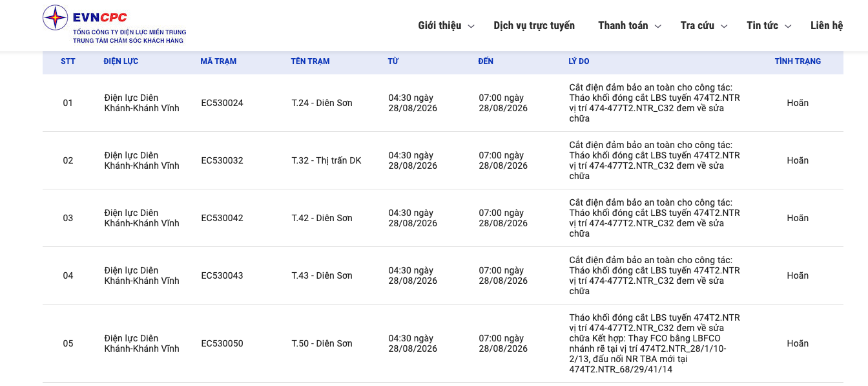Screen dimensions: 868x386
Task: Click T.50 - Diên Sơn station name
Action: pyautogui.click(x=322, y=343)
